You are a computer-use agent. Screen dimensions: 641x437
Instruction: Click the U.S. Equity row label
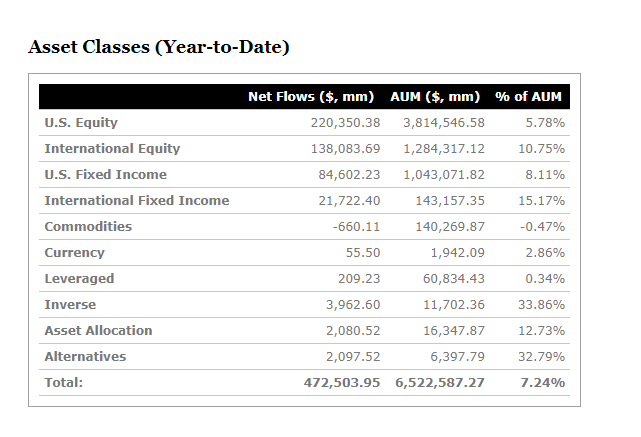coord(81,122)
